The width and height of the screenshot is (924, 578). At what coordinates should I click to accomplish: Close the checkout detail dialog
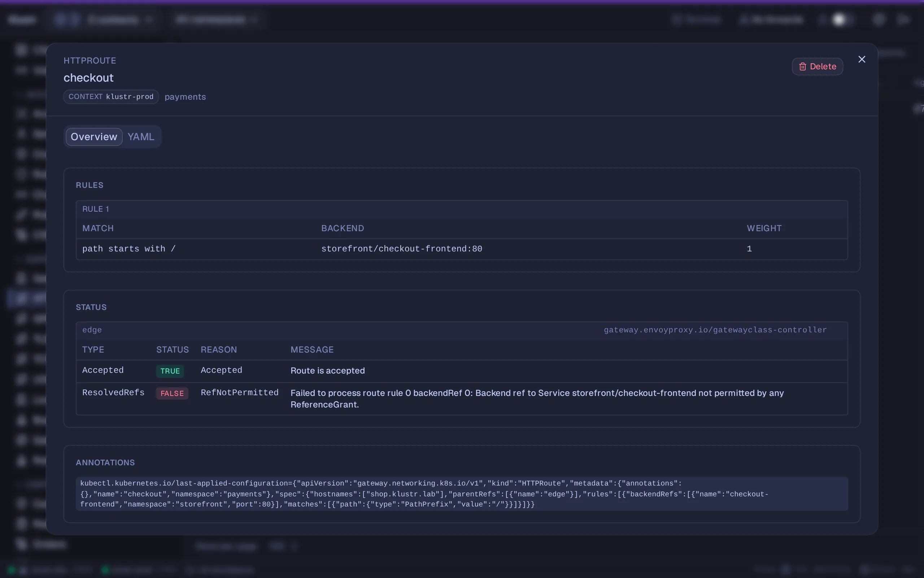[862, 59]
